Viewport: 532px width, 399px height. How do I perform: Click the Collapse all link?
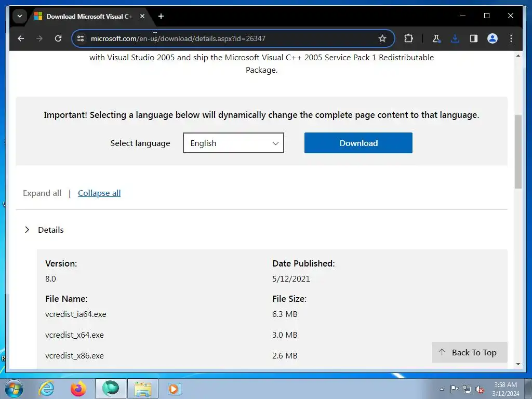tap(99, 193)
